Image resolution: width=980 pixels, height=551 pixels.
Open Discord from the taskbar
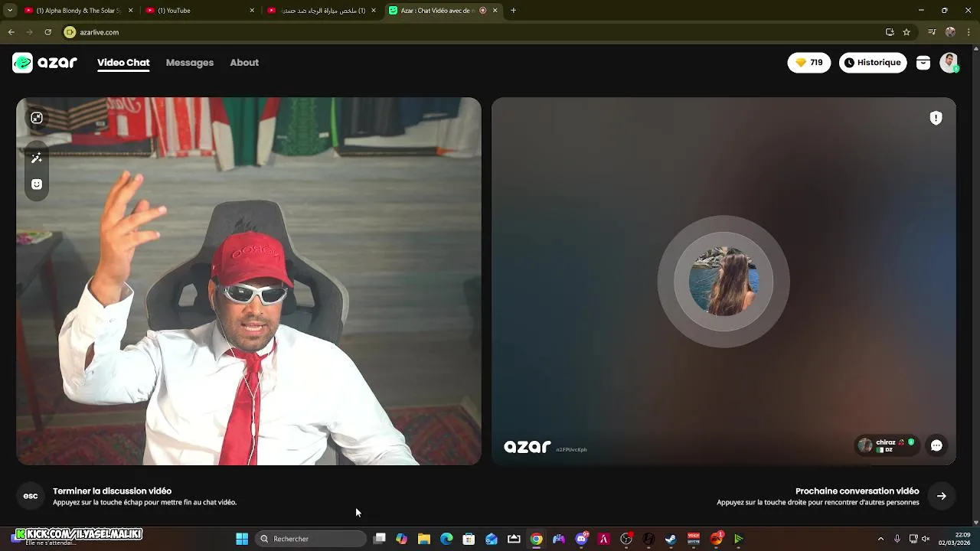click(x=581, y=539)
